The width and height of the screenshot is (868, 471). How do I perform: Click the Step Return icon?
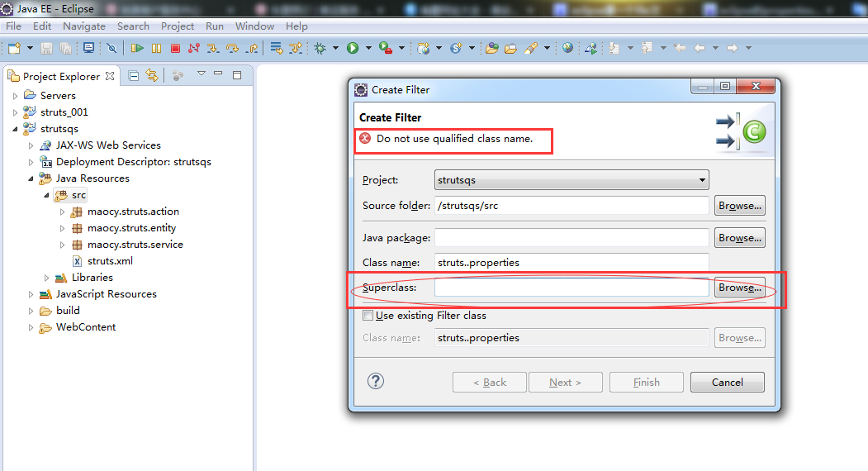click(x=253, y=48)
